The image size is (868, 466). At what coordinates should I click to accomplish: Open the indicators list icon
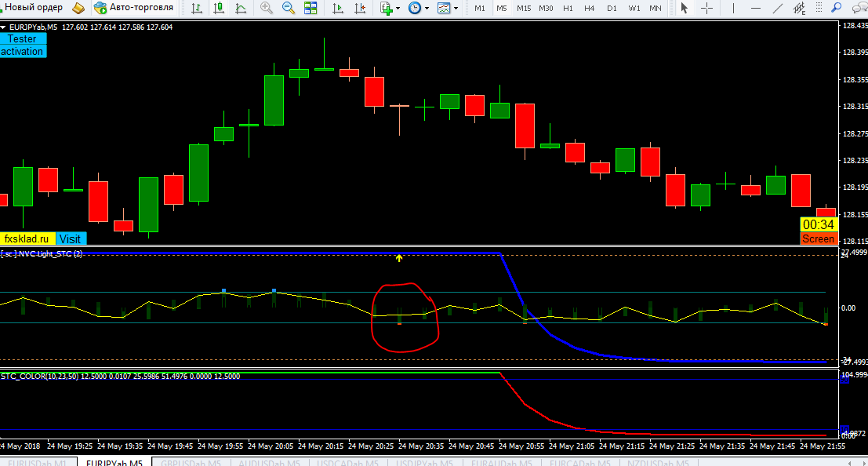coord(386,8)
